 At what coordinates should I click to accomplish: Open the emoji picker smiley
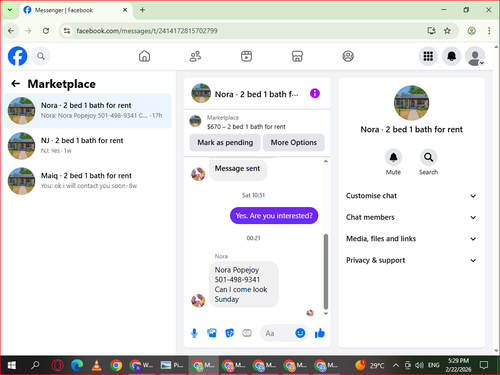[300, 333]
